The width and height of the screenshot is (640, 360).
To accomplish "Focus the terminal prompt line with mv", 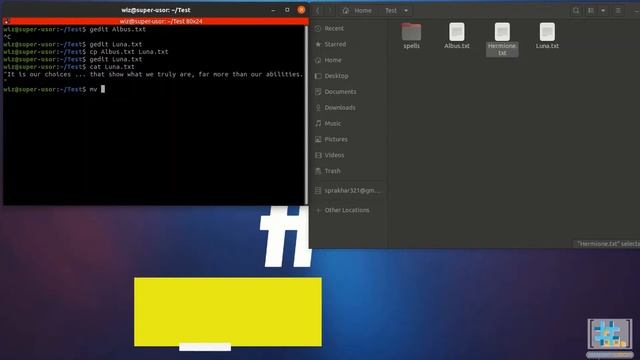I will (54, 89).
